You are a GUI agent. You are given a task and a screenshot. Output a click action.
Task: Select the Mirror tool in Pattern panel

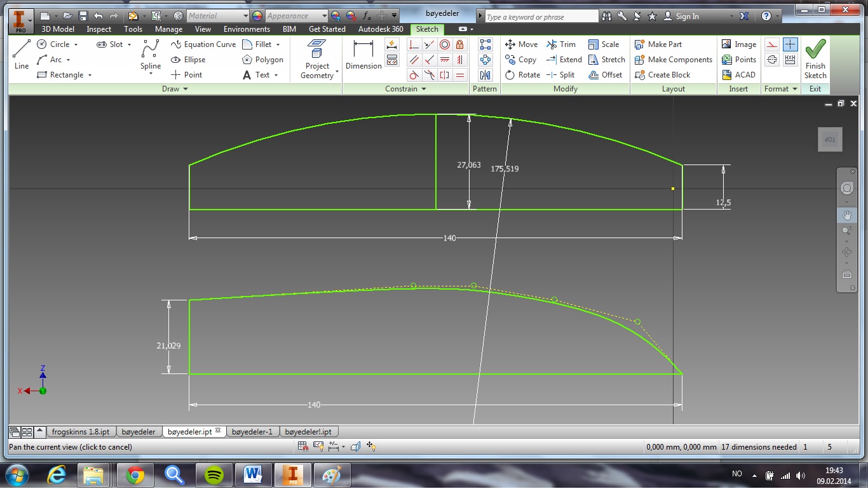pyautogui.click(x=485, y=75)
